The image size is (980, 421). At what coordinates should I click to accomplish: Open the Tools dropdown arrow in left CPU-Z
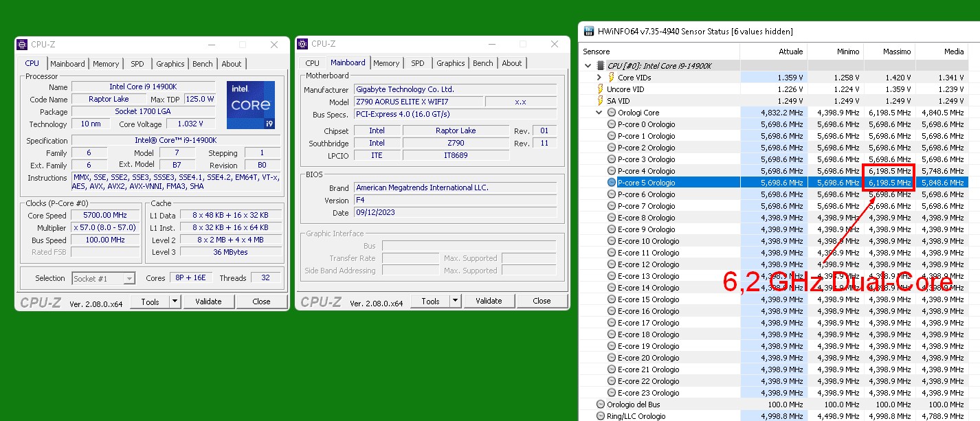[175, 301]
